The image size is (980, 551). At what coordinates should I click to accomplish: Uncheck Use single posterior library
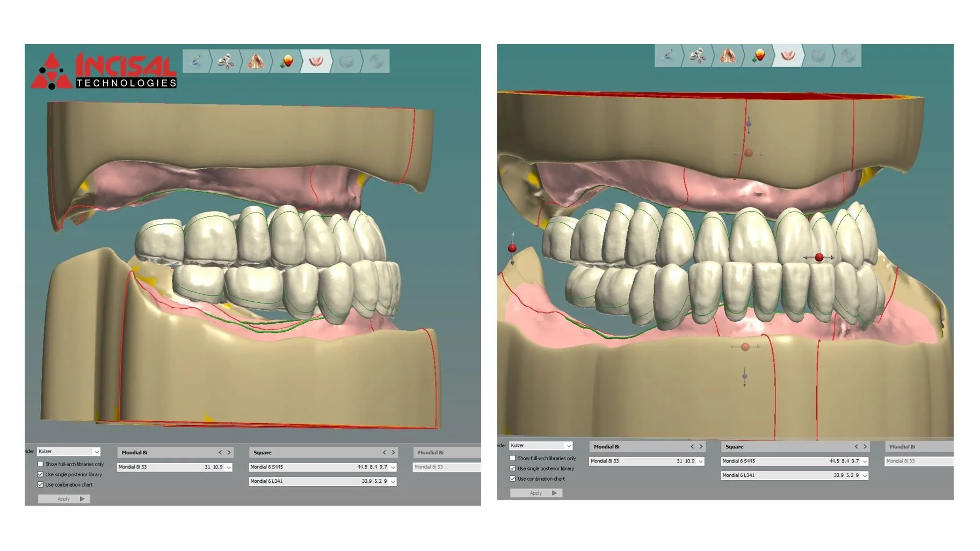pyautogui.click(x=40, y=474)
